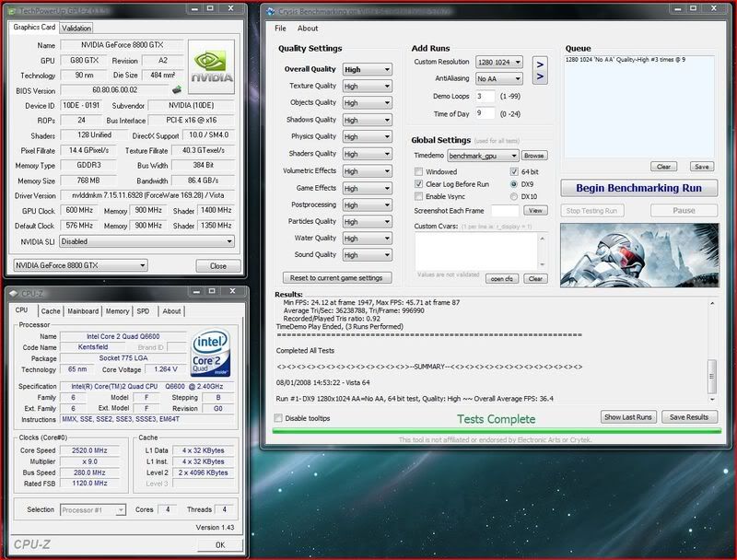Open the Texture Quality dropdown
Viewport: 737px width, 560px height.
tap(367, 87)
